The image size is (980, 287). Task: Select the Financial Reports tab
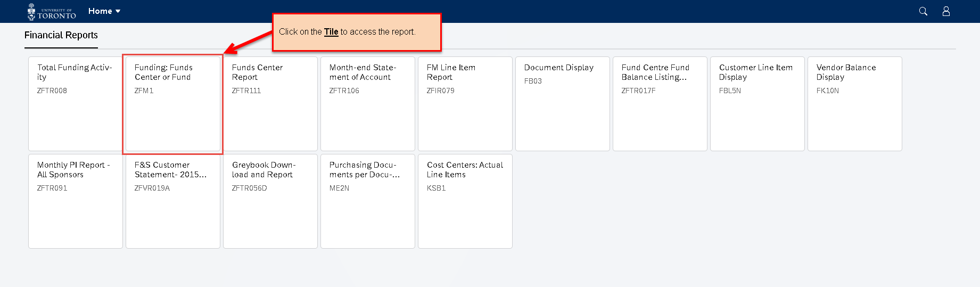click(61, 35)
